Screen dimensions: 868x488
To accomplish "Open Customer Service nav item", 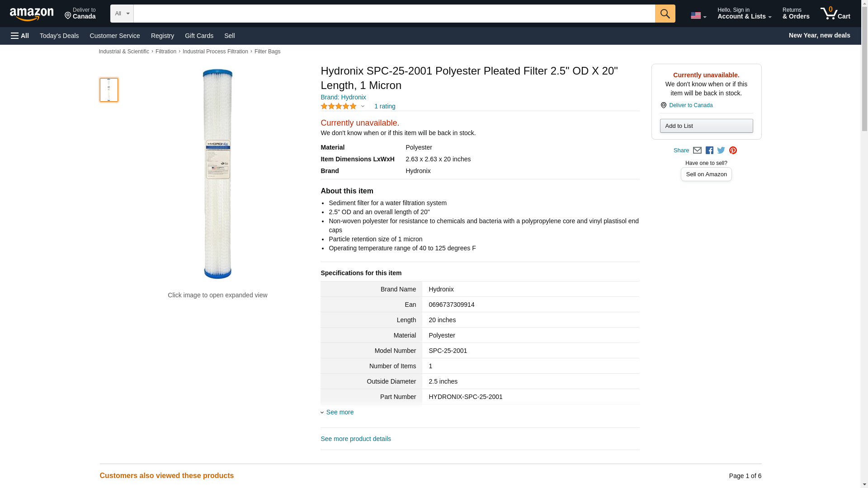I will click(115, 36).
